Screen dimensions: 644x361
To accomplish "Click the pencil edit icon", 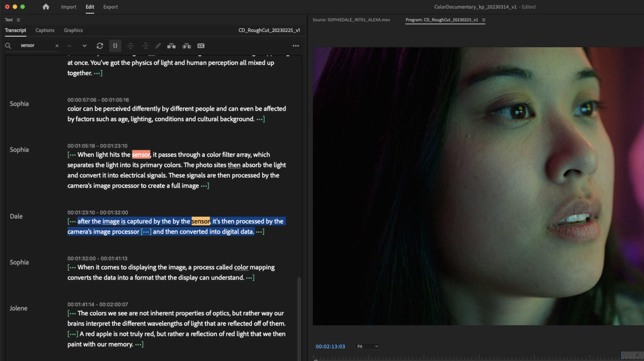I will pos(158,46).
